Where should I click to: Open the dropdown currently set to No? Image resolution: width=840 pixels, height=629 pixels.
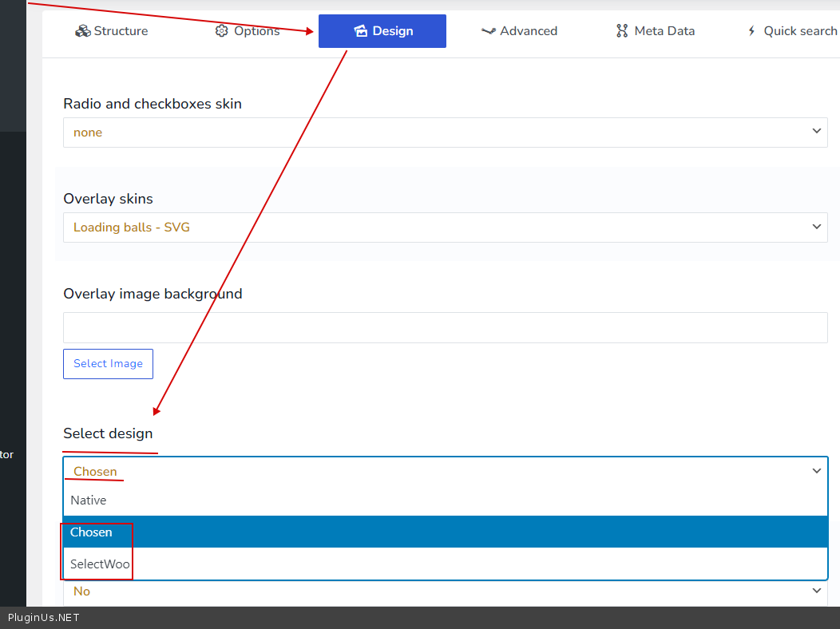coord(445,591)
